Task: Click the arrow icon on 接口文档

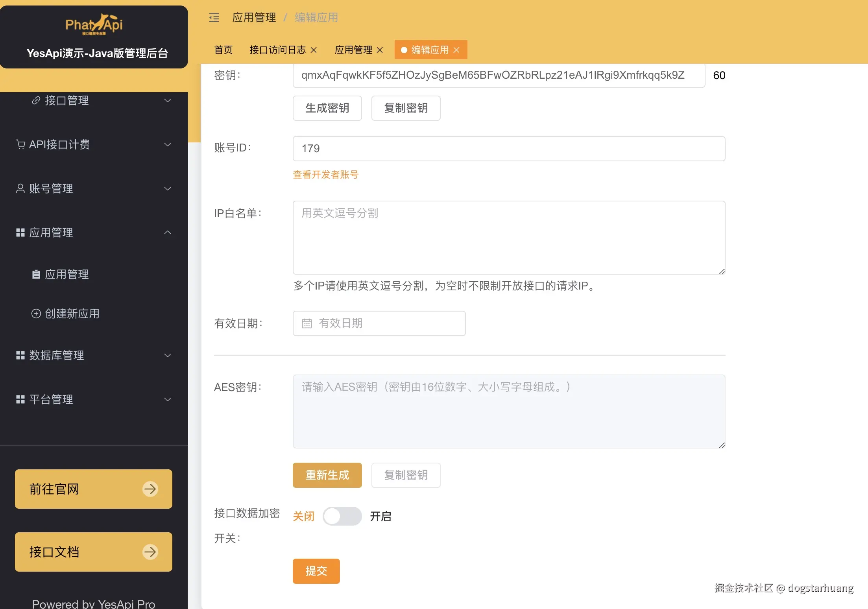Action: [150, 552]
